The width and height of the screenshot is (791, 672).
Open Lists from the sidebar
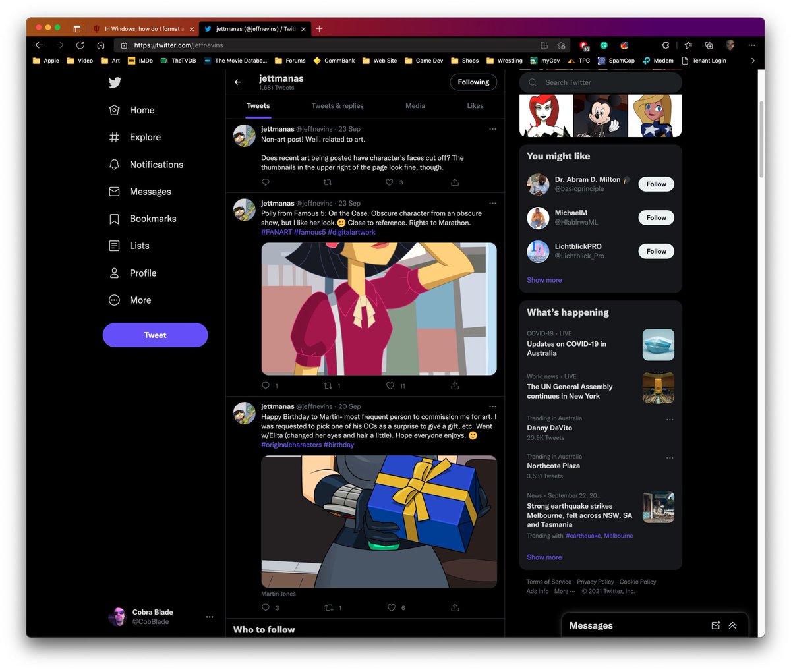[x=129, y=246]
